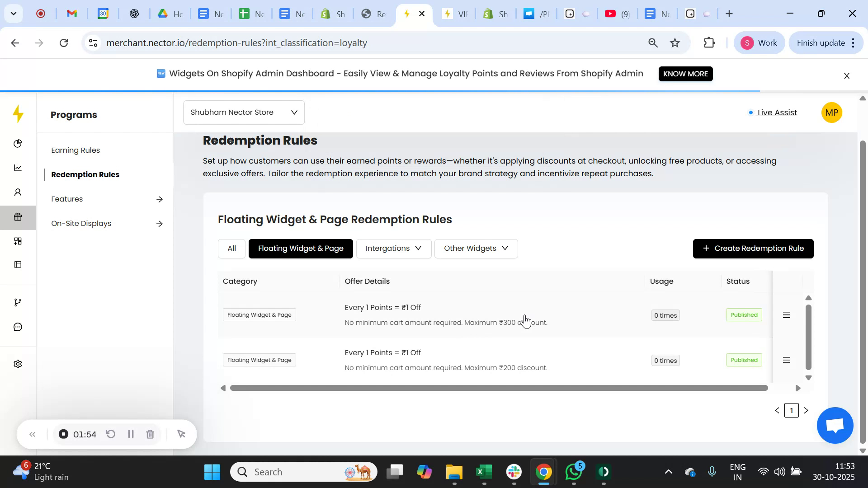The image size is (868, 488).
Task: Expand the Shubham Nector Store dropdown
Action: [x=244, y=113]
